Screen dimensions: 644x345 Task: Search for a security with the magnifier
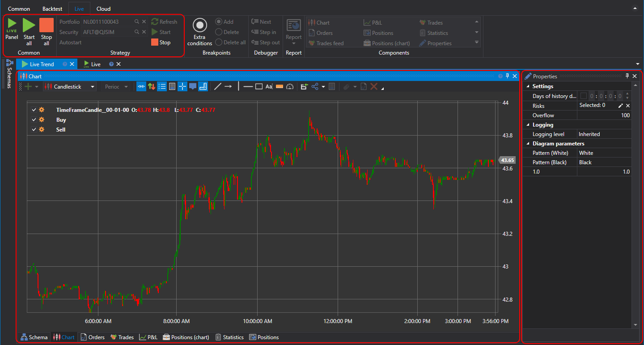click(x=137, y=32)
